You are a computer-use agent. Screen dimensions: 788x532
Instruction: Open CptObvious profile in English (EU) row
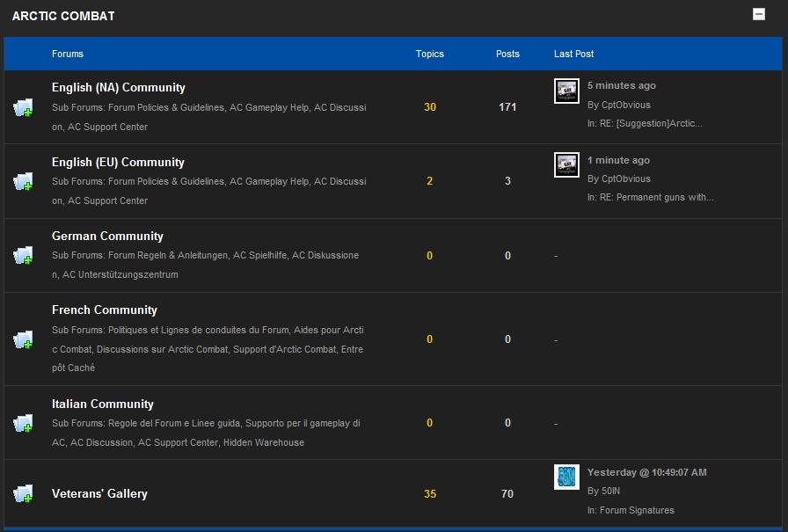click(x=626, y=179)
